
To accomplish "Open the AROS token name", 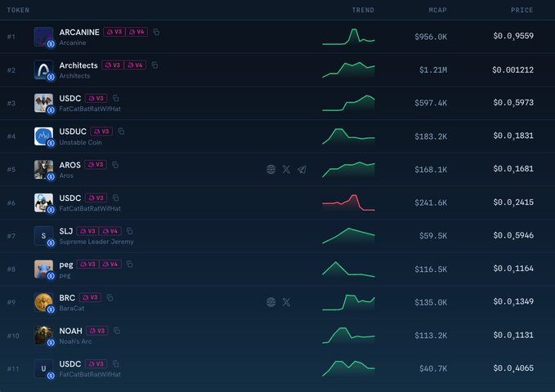I will (x=69, y=165).
